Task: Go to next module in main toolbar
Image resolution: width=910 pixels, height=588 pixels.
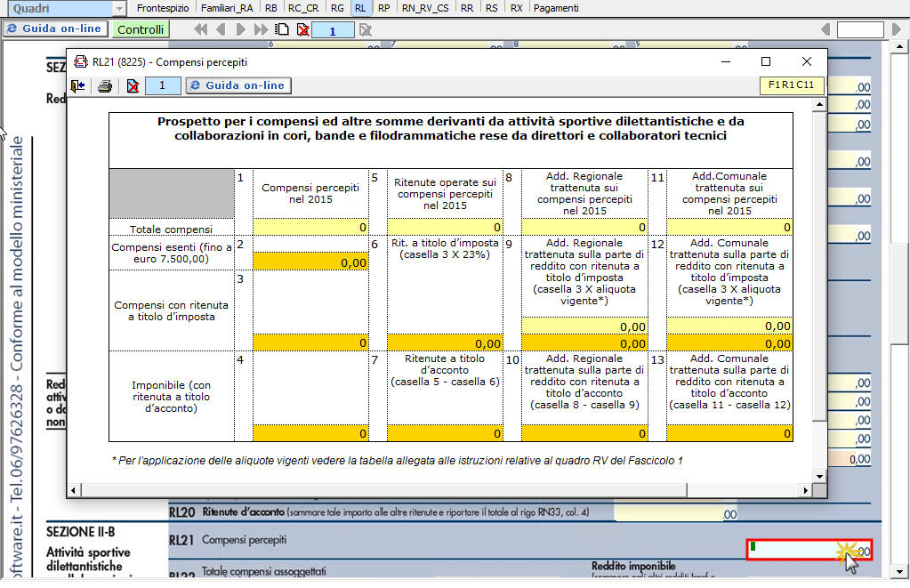Action: (241, 29)
